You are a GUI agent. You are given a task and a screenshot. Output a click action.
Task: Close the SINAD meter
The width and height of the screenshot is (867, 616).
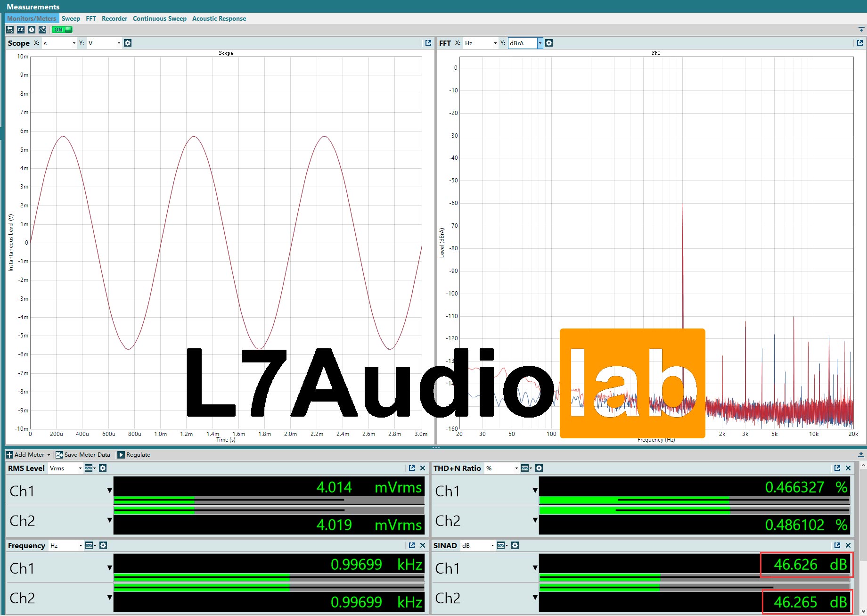pyautogui.click(x=848, y=545)
